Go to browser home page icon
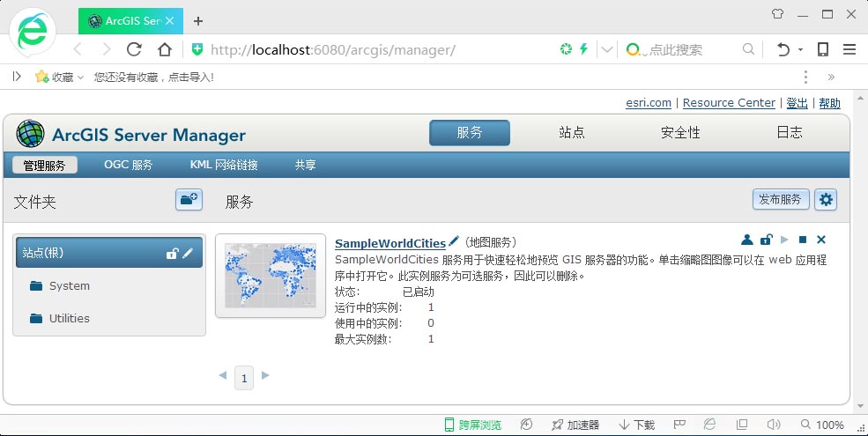This screenshot has height=436, width=868. tap(165, 50)
